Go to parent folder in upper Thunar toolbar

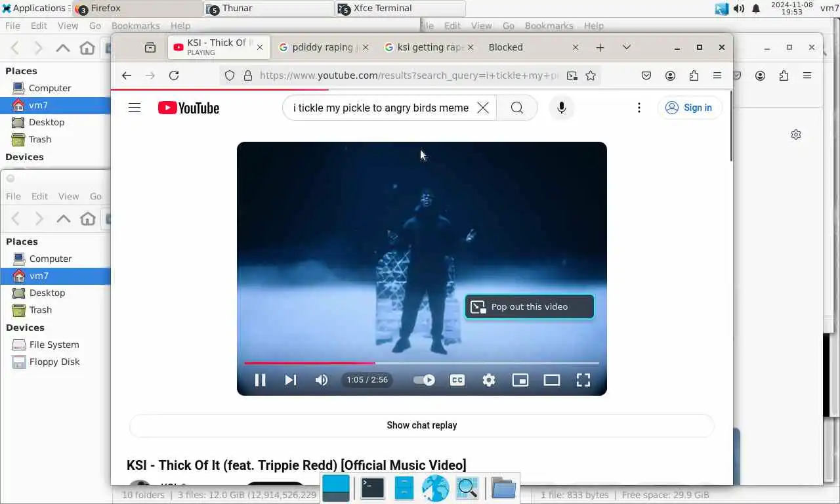click(63, 48)
